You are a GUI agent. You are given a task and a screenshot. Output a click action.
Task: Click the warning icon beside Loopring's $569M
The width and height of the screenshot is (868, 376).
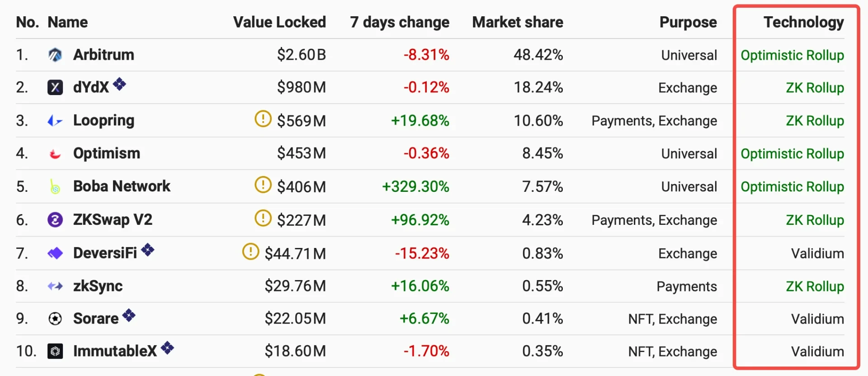[263, 119]
